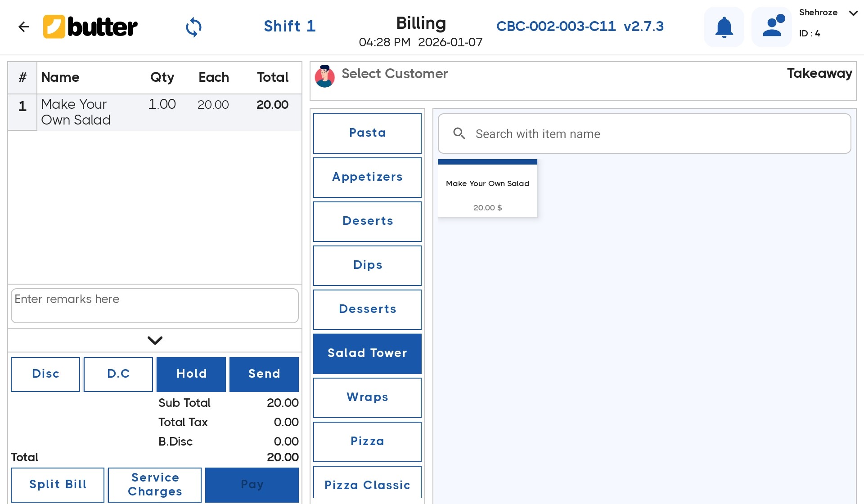The width and height of the screenshot is (864, 504).
Task: Click the back arrow icon
Action: click(x=24, y=27)
